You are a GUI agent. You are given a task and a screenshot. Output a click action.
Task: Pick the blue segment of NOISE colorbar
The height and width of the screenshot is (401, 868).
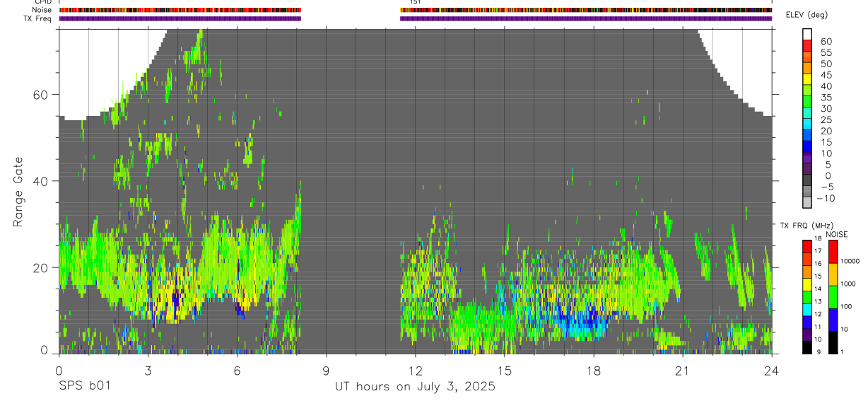click(x=834, y=319)
